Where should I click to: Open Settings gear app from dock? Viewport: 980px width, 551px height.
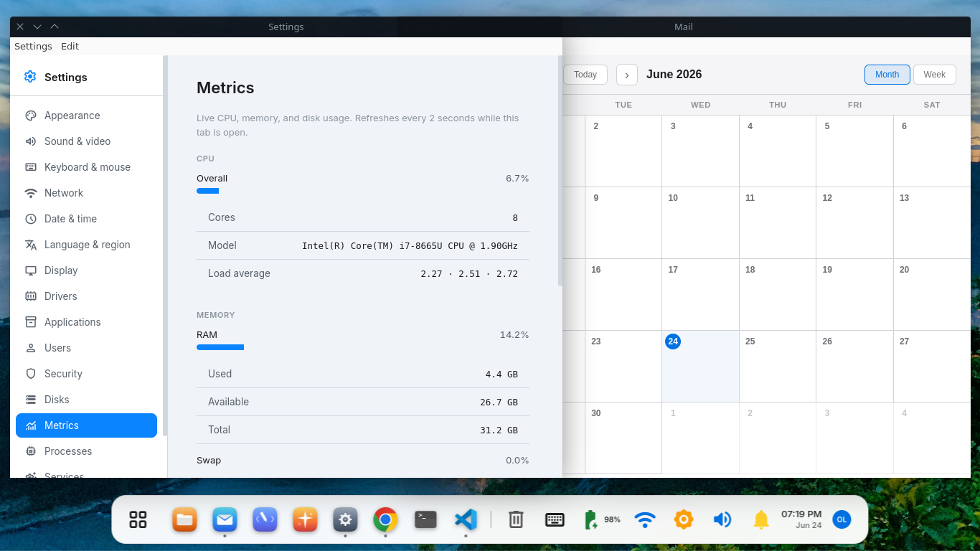pos(345,519)
